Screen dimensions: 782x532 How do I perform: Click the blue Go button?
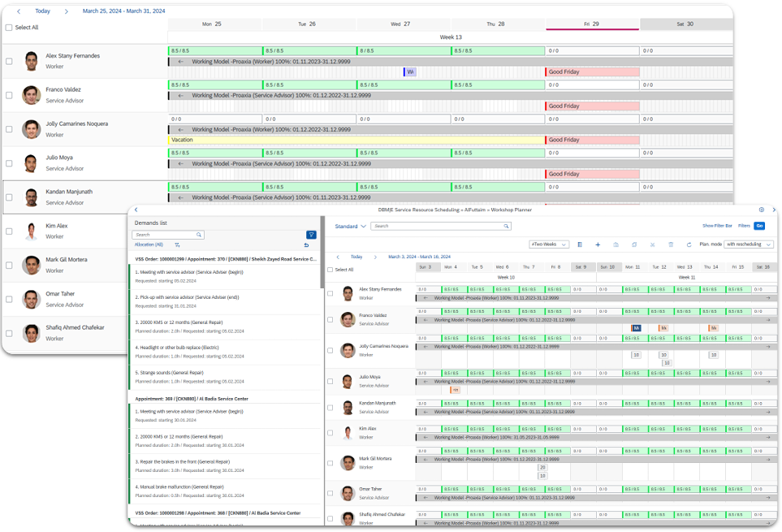click(759, 226)
